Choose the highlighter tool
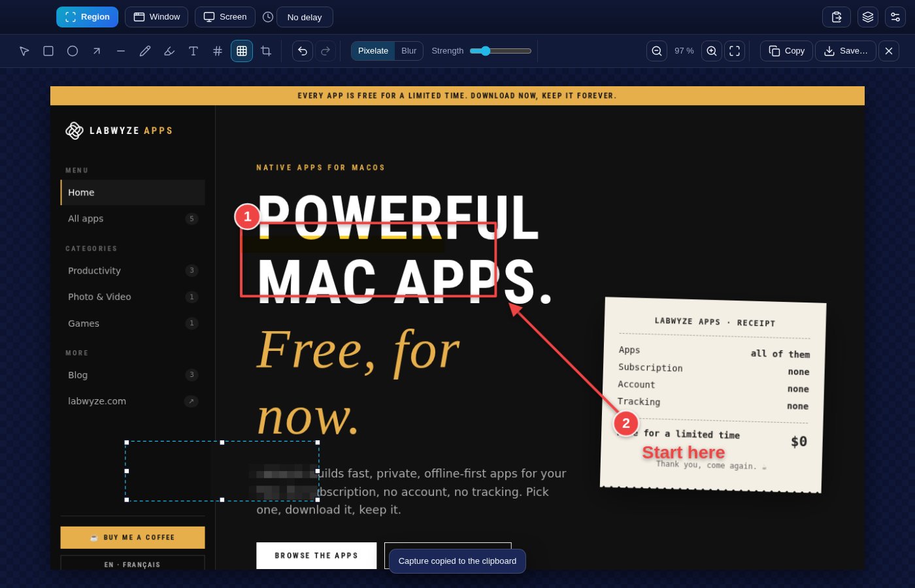 [x=169, y=51]
